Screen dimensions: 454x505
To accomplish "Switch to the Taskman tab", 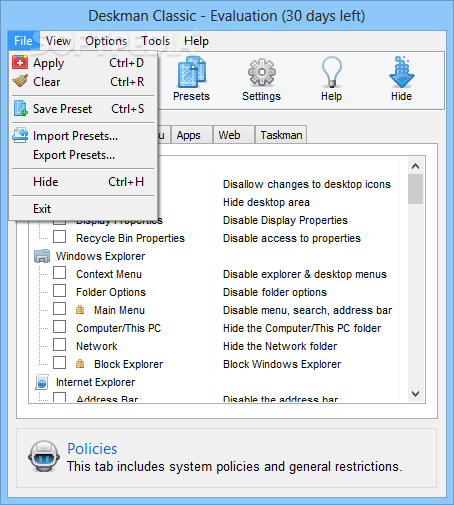I will pyautogui.click(x=281, y=135).
